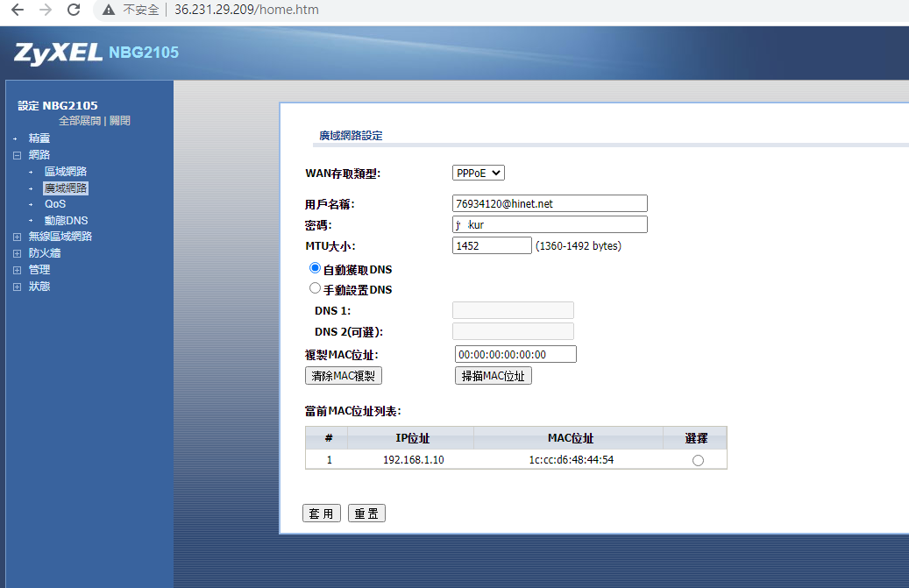
Task: Open the 狀態 menu label
Action: 39,287
